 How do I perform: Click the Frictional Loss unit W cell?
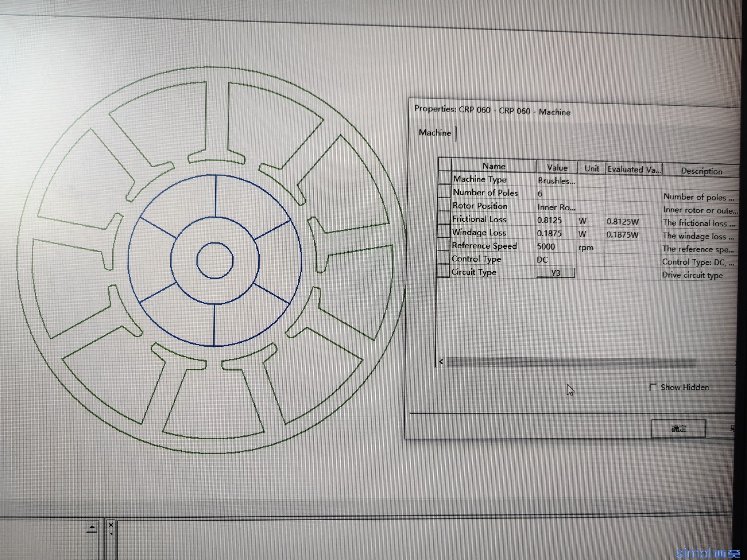click(x=591, y=221)
